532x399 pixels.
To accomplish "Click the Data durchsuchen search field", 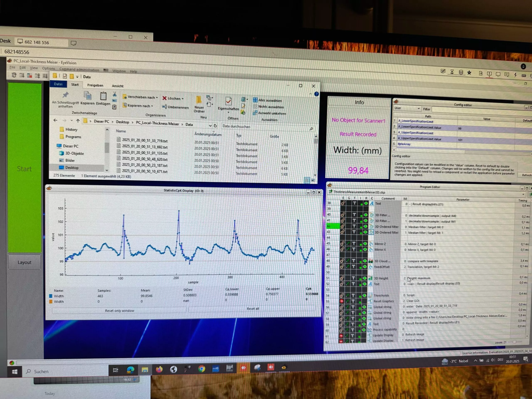I will pyautogui.click(x=268, y=127).
